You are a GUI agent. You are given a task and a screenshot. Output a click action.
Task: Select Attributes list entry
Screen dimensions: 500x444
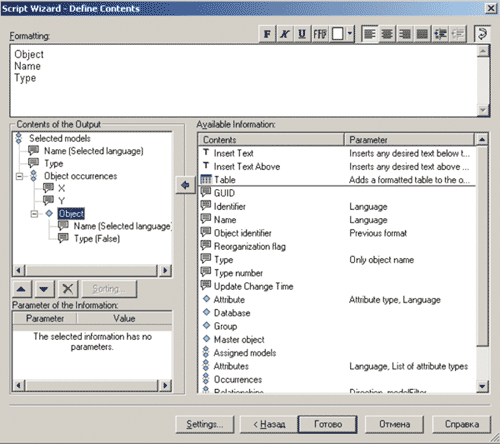coord(231,366)
